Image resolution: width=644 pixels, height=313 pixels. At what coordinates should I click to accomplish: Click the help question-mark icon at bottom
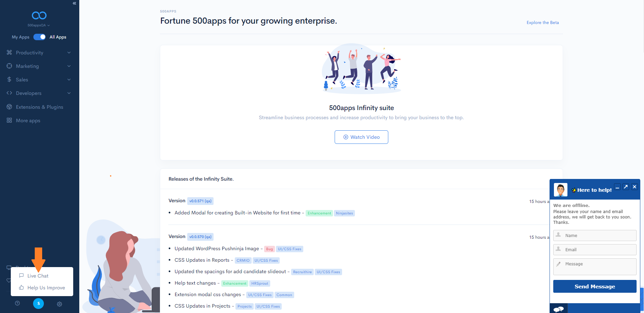pos(17,303)
